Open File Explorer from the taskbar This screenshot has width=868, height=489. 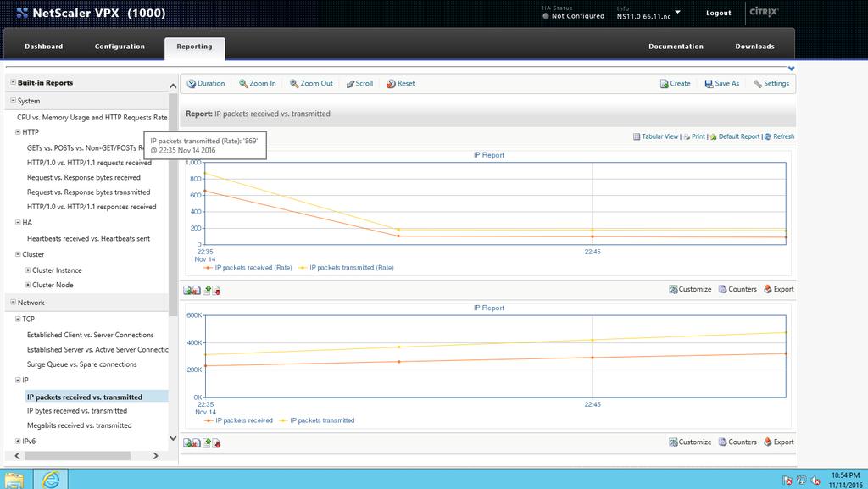pyautogui.click(x=14, y=481)
